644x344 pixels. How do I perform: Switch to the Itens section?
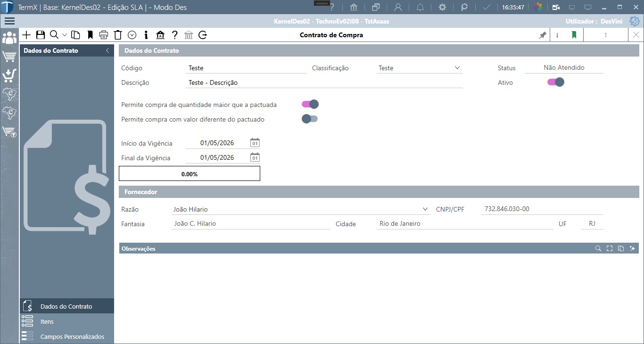click(67, 321)
